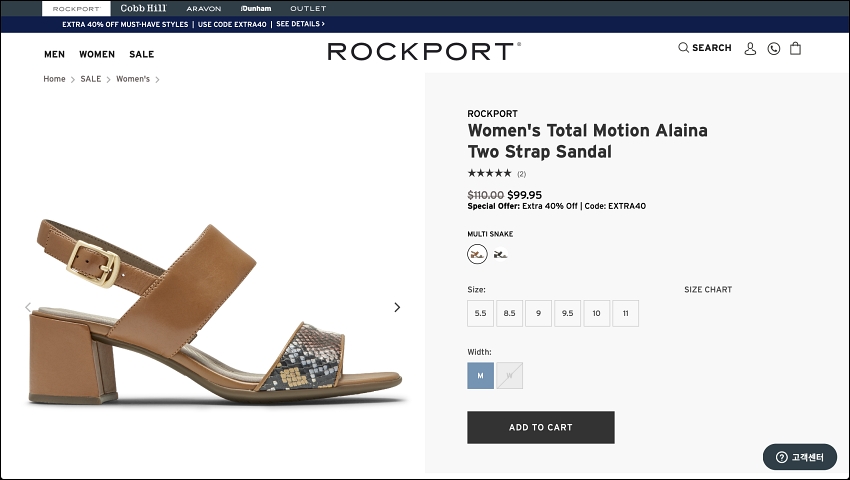Click SEE DETAILS promo link
This screenshot has height=480, width=850.
pyautogui.click(x=300, y=24)
